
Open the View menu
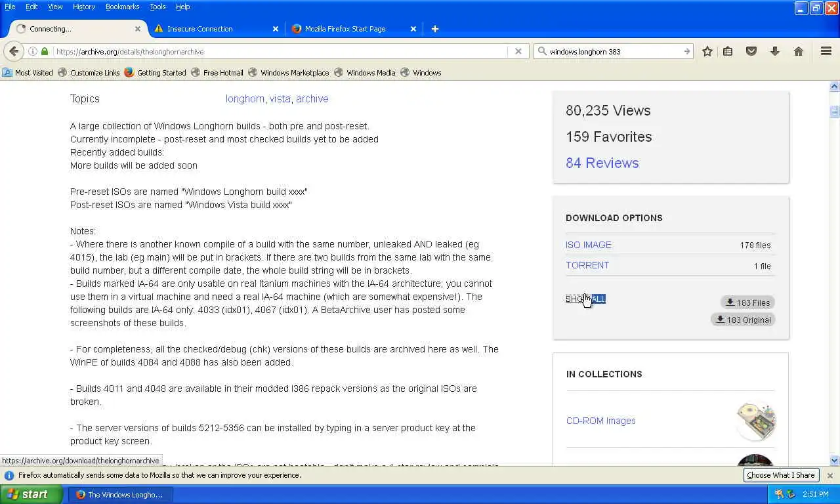click(x=55, y=7)
